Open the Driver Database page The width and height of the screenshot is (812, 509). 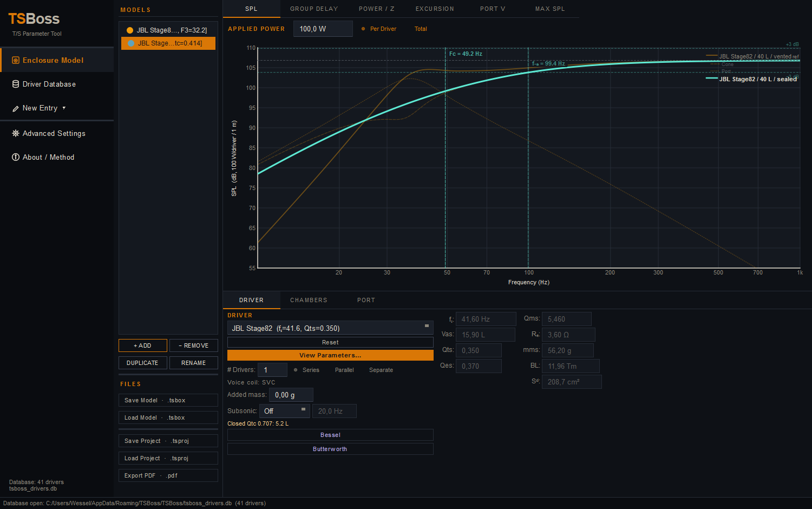click(x=57, y=84)
